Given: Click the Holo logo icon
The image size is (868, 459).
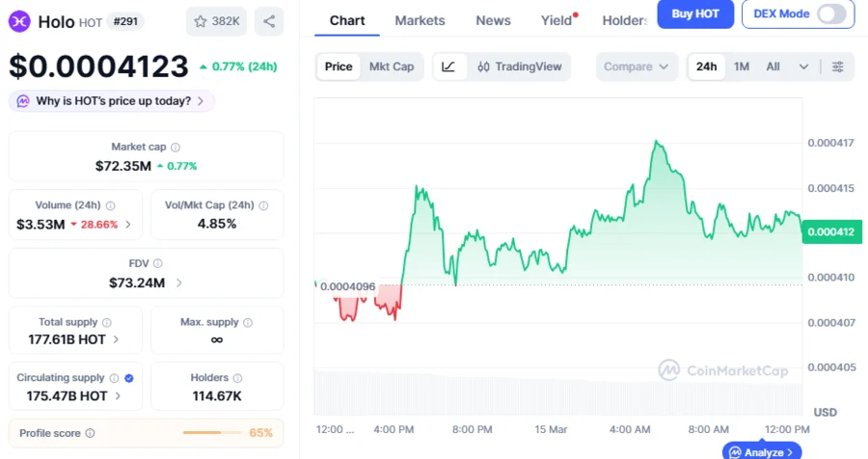Looking at the screenshot, I should coord(20,21).
